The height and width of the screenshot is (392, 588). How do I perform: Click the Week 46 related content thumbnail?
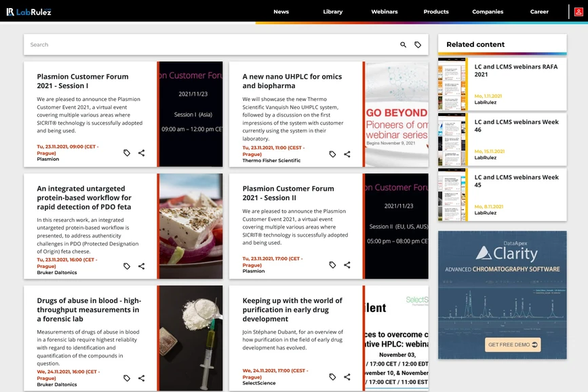tap(452, 139)
